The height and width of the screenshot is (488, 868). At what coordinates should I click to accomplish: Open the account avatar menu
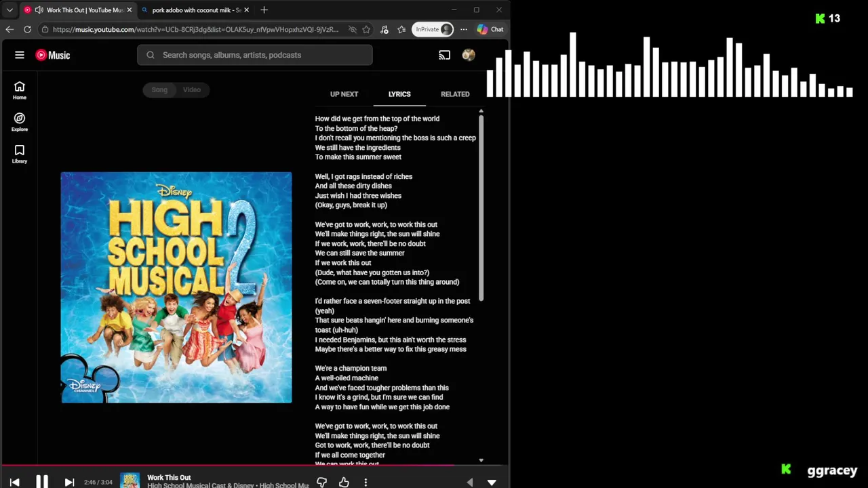[469, 55]
